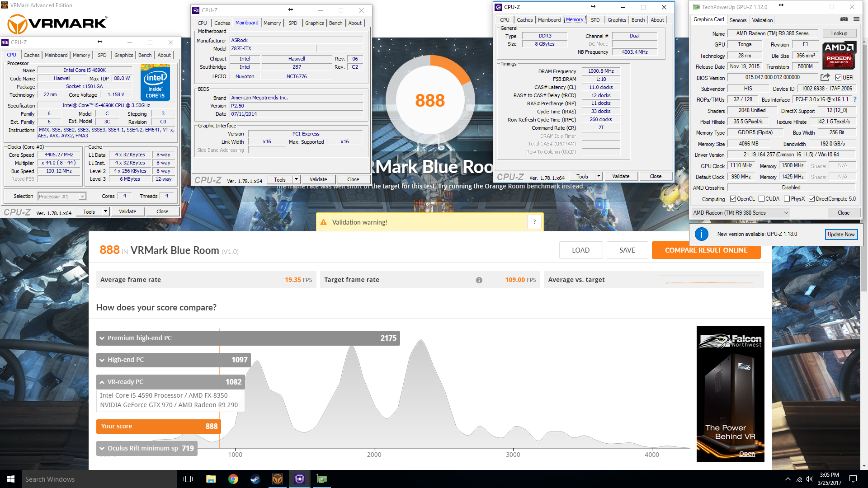
Task: Click the Bus Interface question mark icon
Action: pos(854,99)
